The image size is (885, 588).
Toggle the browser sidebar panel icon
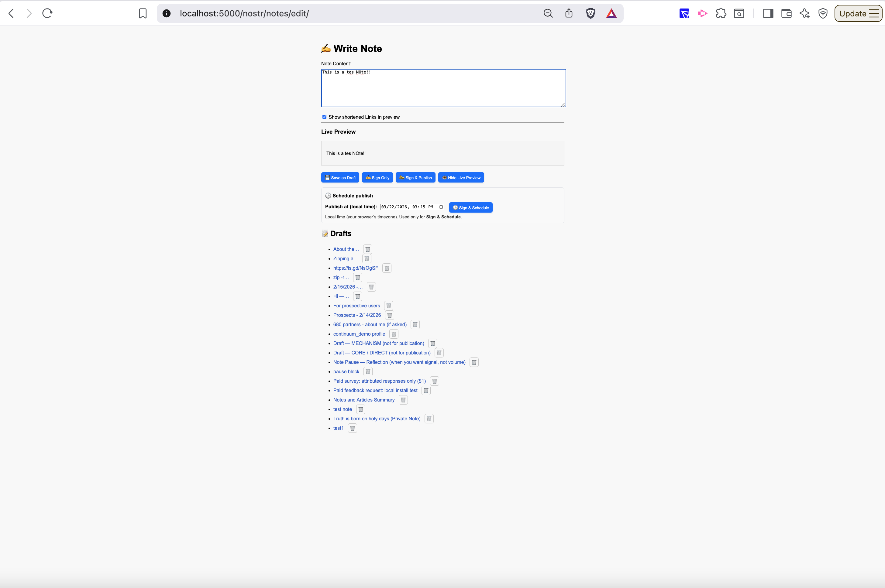pos(768,13)
